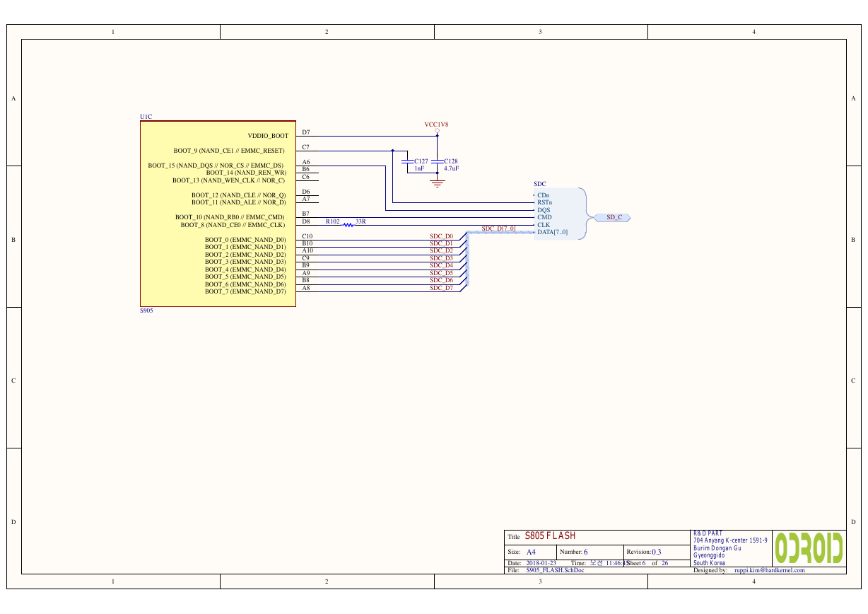Image resolution: width=868 pixels, height=614 pixels.
Task: Click the BOOT_10 (NAND_RB0 // EMMC_CMD) pin
Action: click(x=230, y=217)
